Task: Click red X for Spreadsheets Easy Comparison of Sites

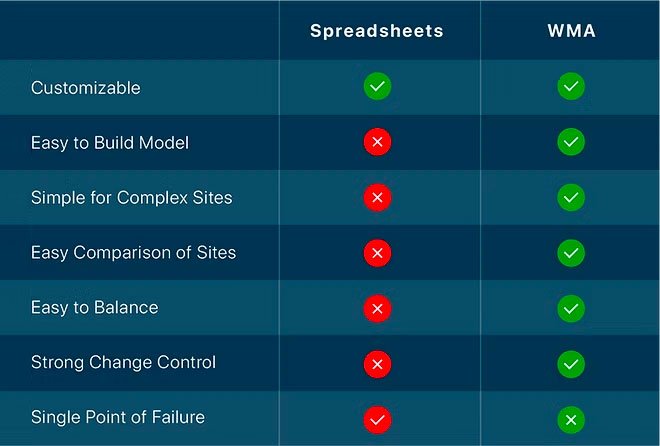Action: (377, 253)
